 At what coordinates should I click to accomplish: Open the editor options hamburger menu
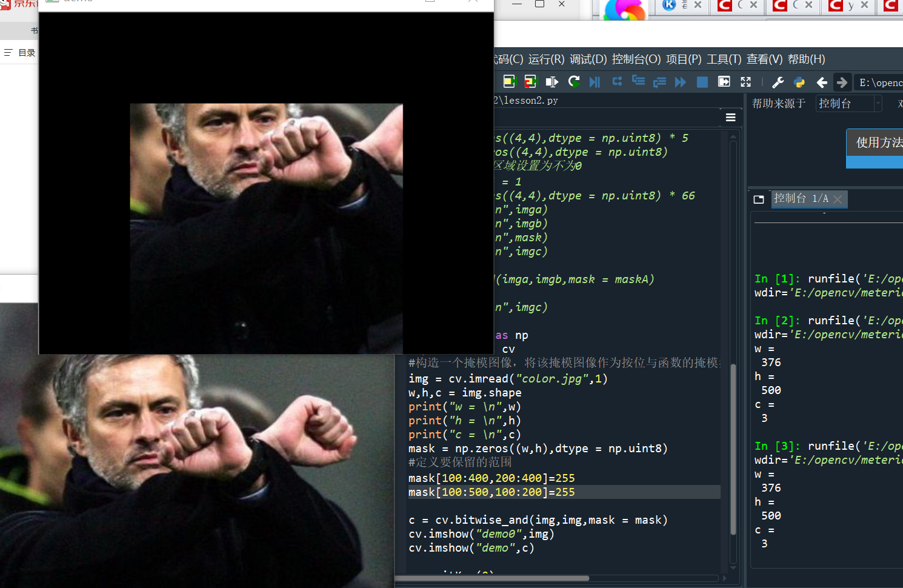[x=730, y=117]
